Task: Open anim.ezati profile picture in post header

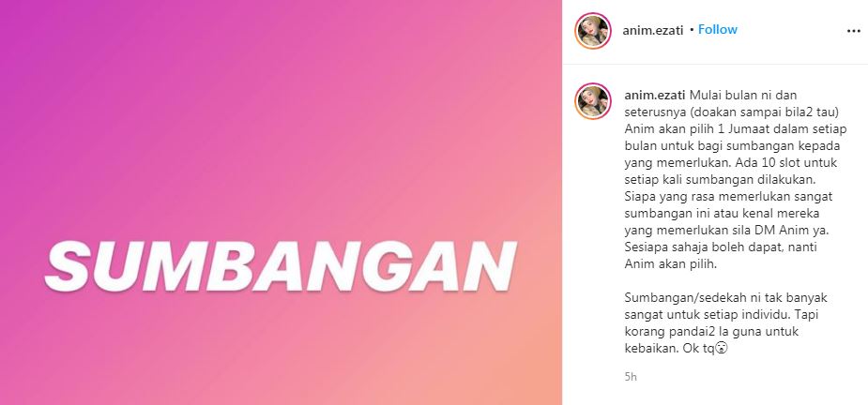Action: click(593, 30)
